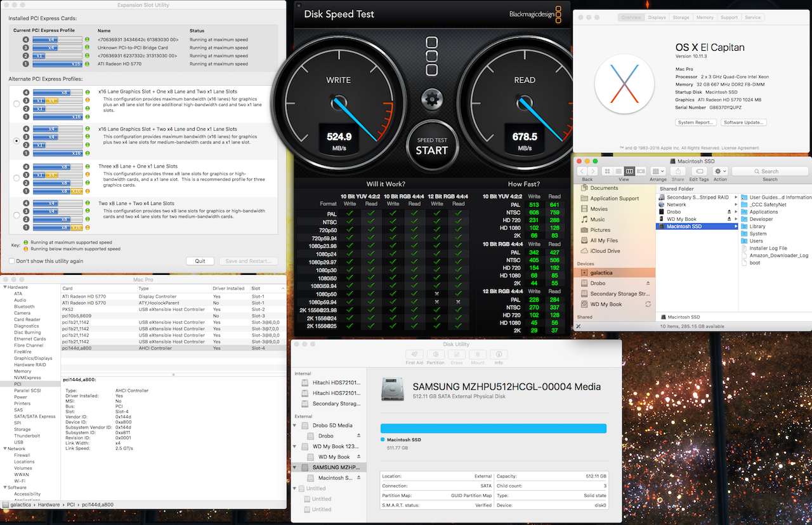Select the Three x8 Lane profile radio button
The image size is (812, 525).
pyautogui.click(x=16, y=178)
